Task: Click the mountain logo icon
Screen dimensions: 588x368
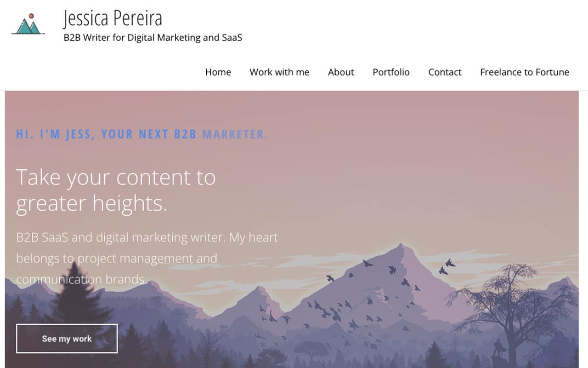Action: (x=28, y=25)
